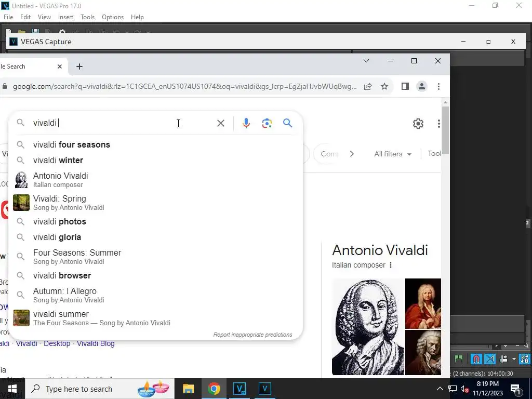Click the muted volume tray icon
This screenshot has width=532, height=399.
tap(465, 389)
